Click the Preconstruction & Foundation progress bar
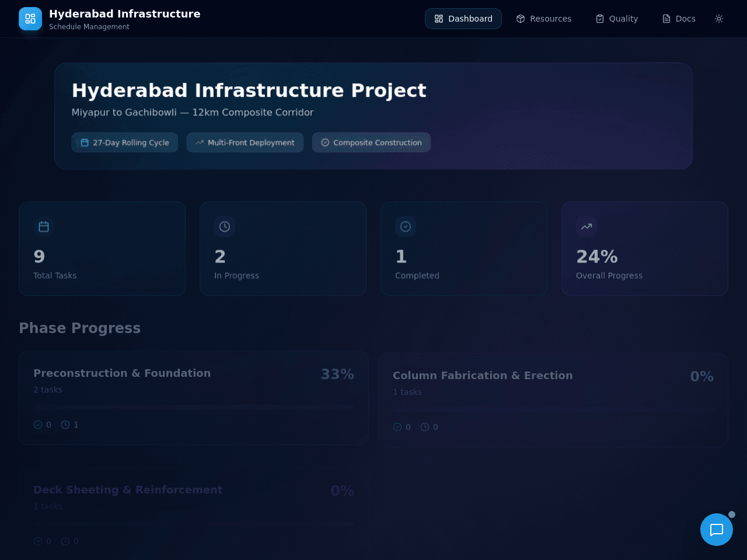This screenshot has height=560, width=747. (x=194, y=407)
